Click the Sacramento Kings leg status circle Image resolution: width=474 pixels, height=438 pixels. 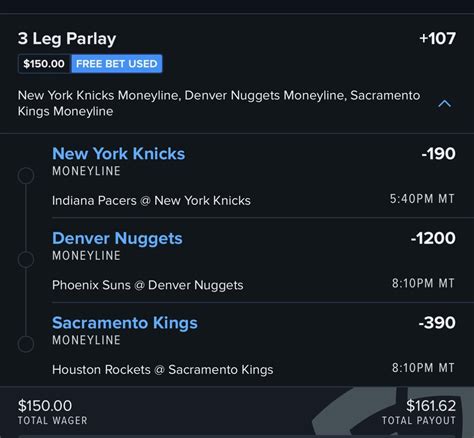click(26, 344)
